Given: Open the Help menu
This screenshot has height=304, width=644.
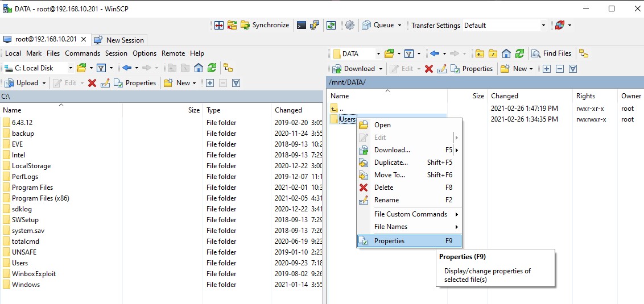Looking at the screenshot, I should [x=197, y=53].
